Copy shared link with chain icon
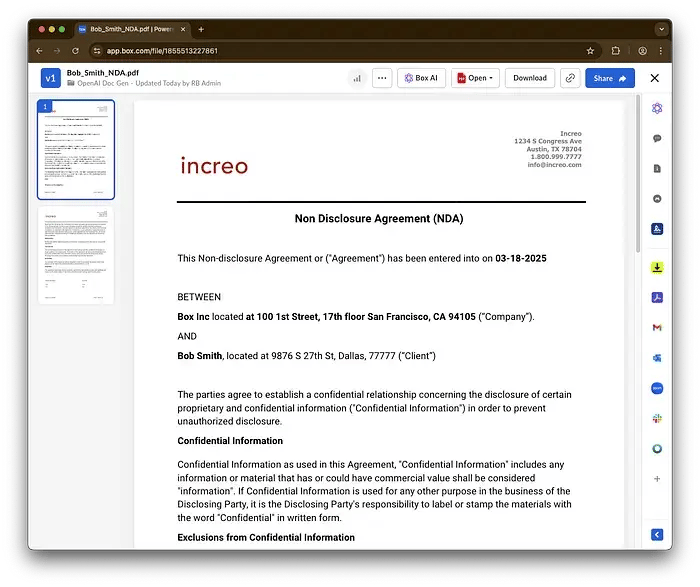Screen dimensions: 700x587 click(x=570, y=78)
